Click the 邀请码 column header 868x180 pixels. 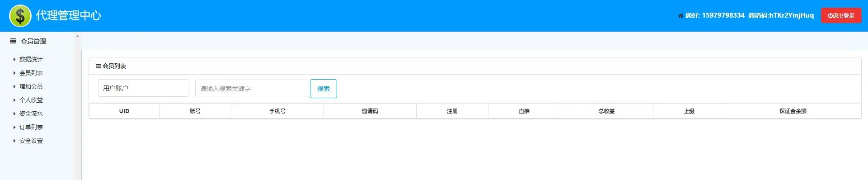(x=370, y=111)
